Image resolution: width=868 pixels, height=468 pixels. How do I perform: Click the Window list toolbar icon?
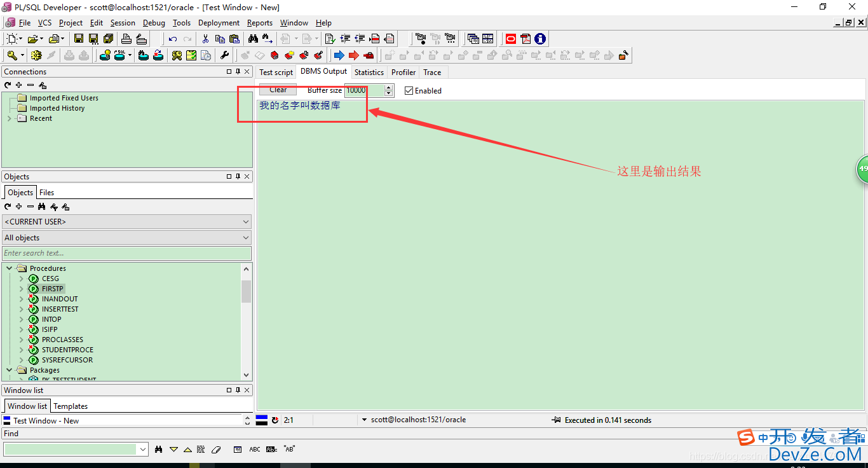pyautogui.click(x=473, y=39)
